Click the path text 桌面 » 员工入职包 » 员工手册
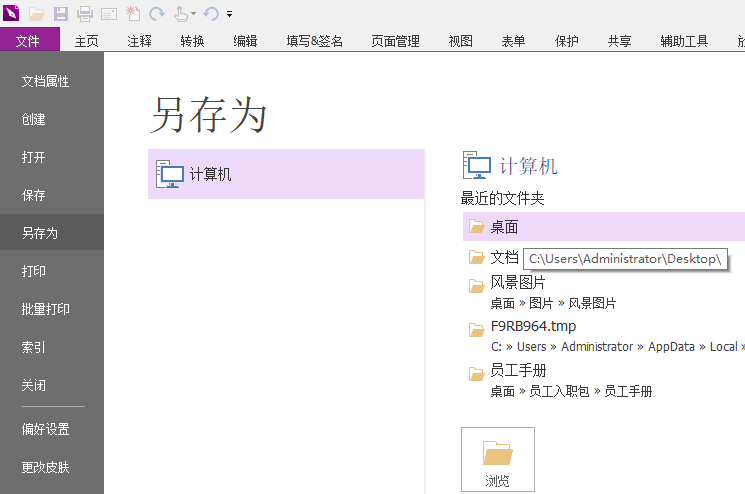 click(x=572, y=391)
